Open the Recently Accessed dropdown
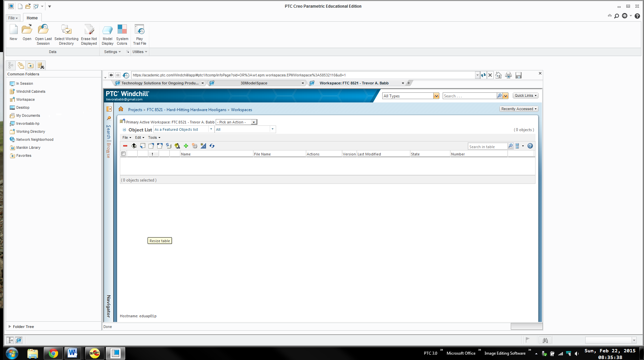Viewport: 644px width, 360px height. pyautogui.click(x=519, y=109)
